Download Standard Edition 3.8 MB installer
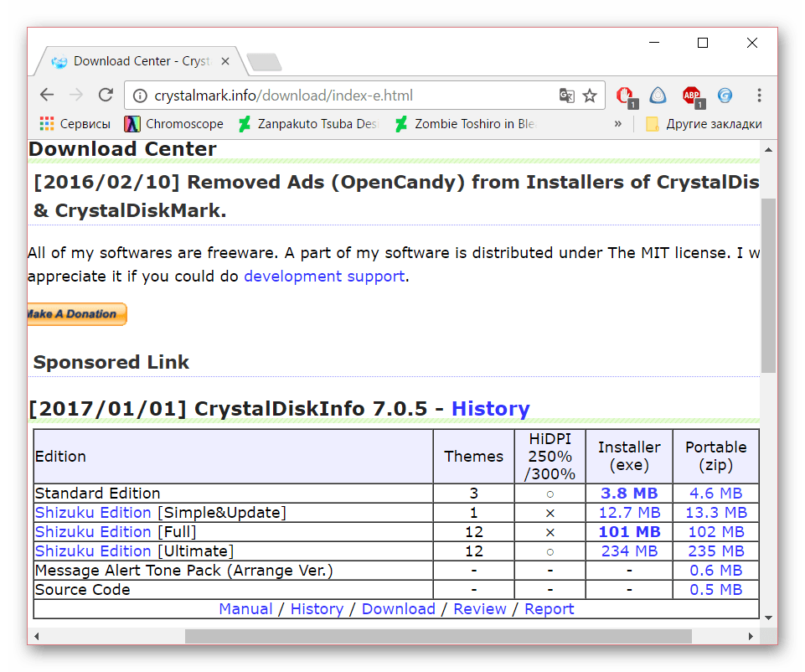 coord(629,493)
